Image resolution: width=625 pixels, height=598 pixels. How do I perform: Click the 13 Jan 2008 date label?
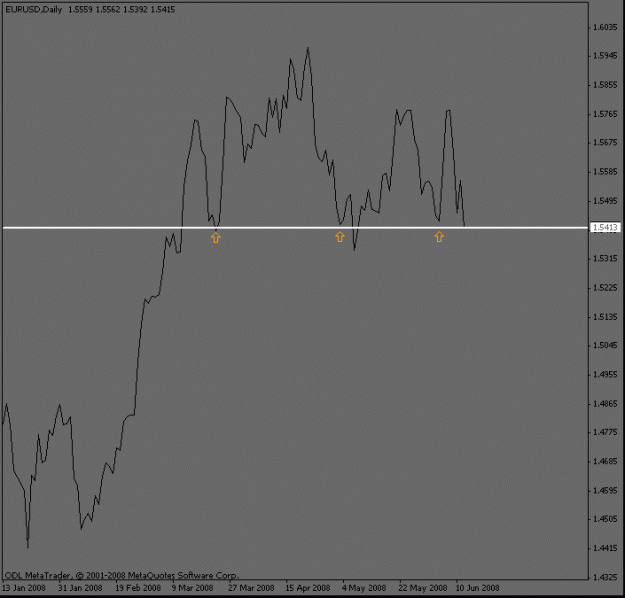[24, 588]
